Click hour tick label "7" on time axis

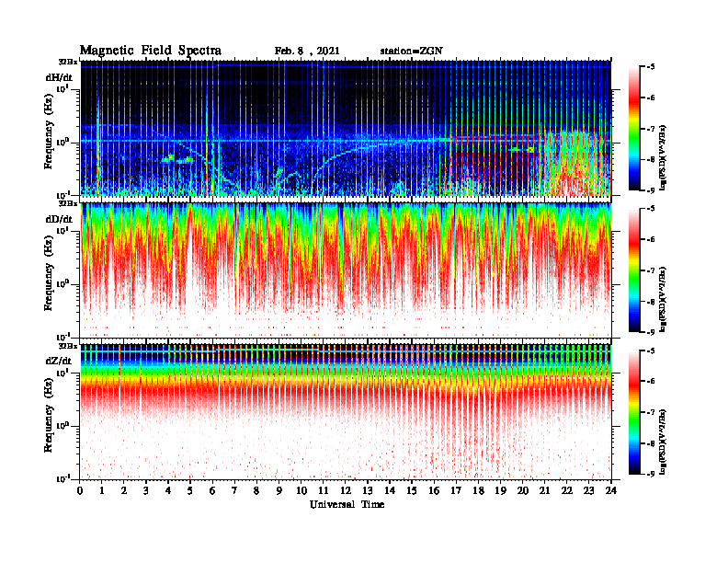click(x=234, y=490)
